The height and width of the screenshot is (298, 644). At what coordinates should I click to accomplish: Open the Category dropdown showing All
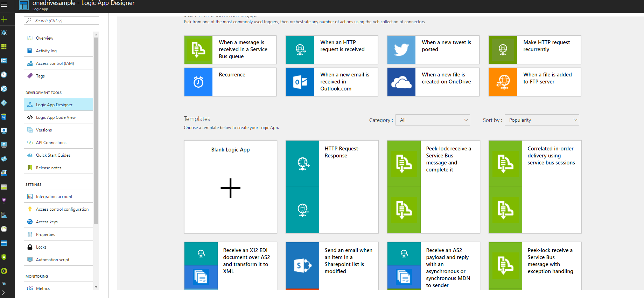tap(433, 120)
